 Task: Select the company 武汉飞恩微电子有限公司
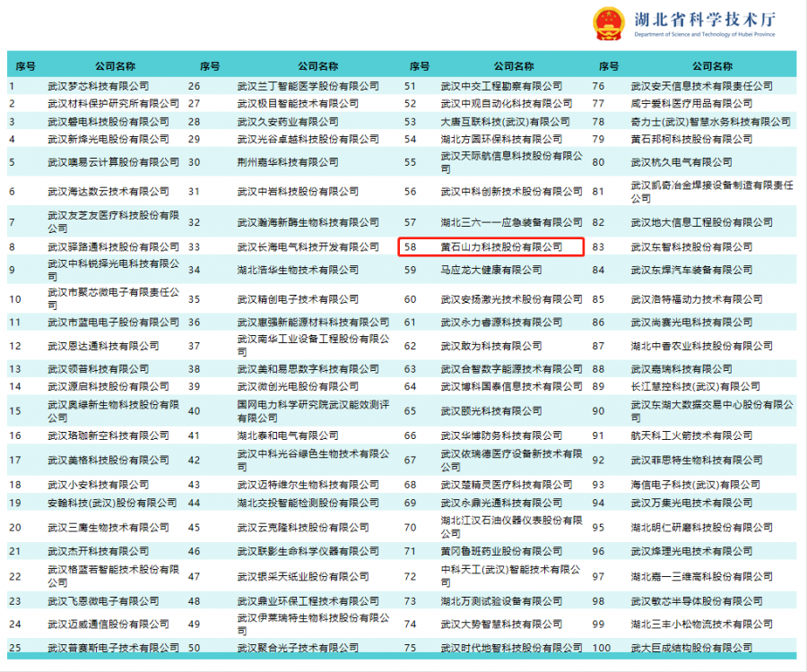(103, 601)
